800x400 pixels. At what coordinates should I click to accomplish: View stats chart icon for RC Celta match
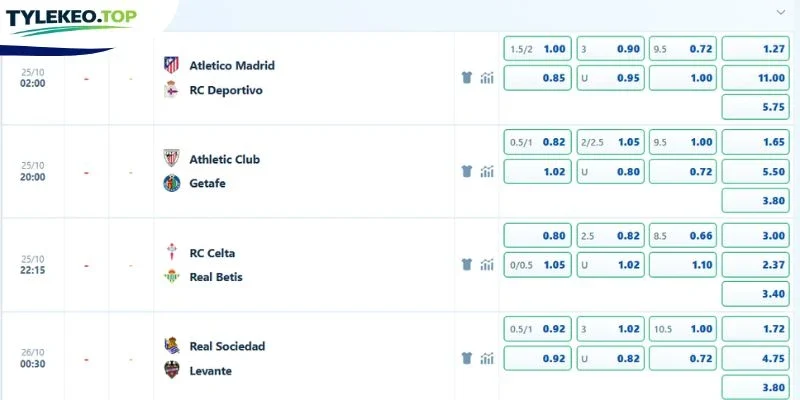(487, 264)
